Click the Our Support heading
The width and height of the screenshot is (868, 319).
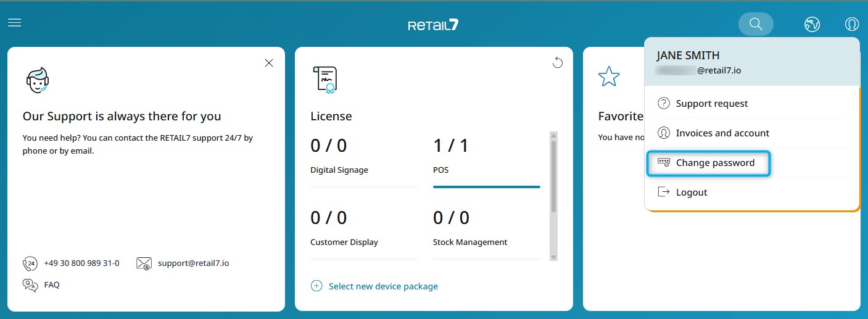click(122, 116)
